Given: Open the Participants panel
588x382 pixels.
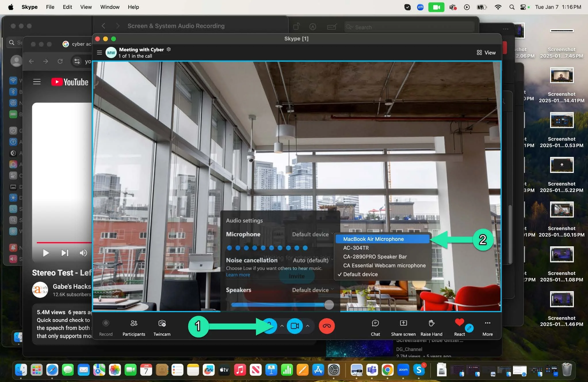Looking at the screenshot, I should point(133,326).
